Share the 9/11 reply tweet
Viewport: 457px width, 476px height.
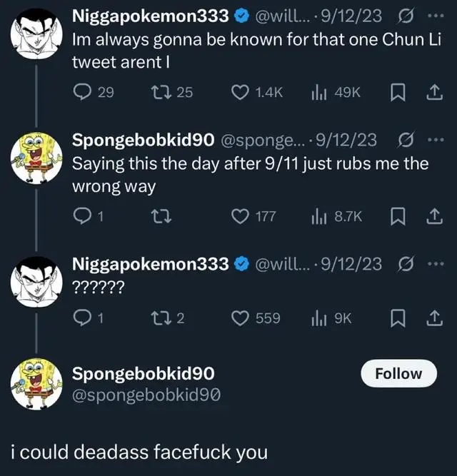click(x=433, y=217)
